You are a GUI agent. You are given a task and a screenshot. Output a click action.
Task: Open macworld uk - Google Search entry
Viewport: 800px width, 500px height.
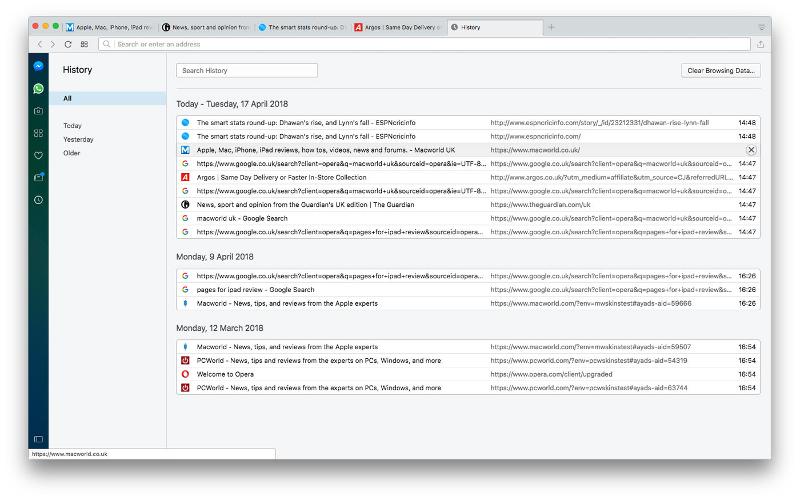[468, 218]
